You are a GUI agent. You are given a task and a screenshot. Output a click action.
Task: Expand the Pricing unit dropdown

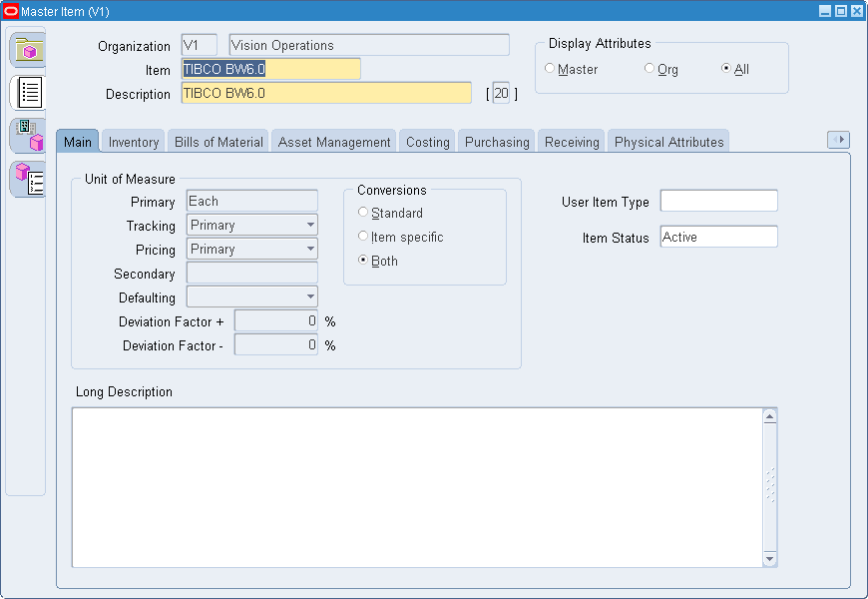(310, 249)
